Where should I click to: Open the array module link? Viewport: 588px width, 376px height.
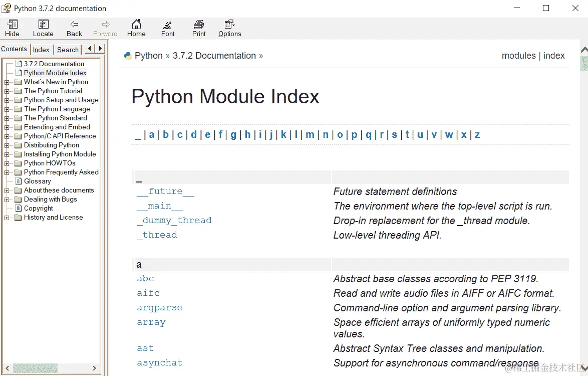point(151,322)
